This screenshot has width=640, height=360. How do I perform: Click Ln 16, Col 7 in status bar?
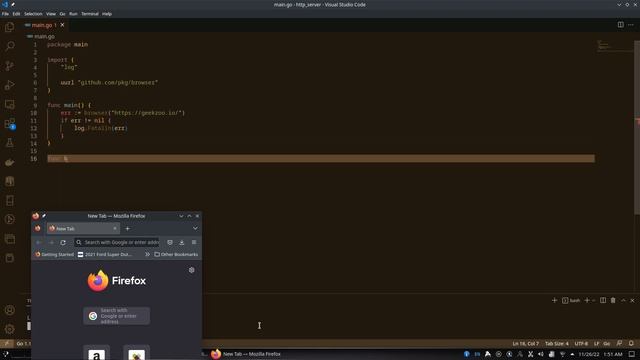tap(526, 344)
